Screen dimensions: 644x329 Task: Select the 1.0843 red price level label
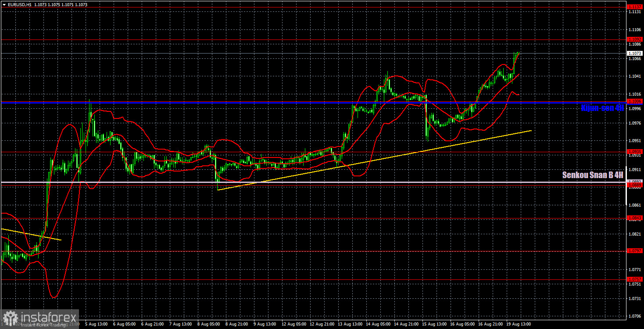click(635, 218)
